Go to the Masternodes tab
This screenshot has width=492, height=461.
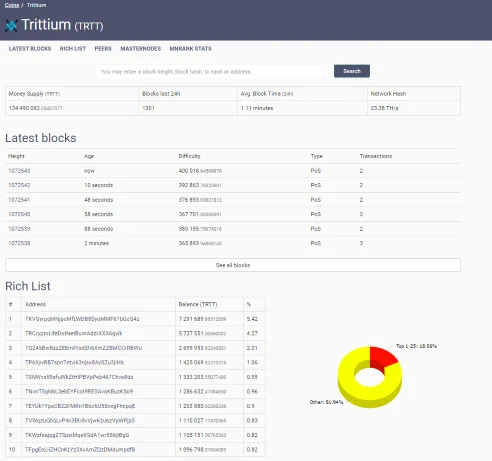pos(141,49)
